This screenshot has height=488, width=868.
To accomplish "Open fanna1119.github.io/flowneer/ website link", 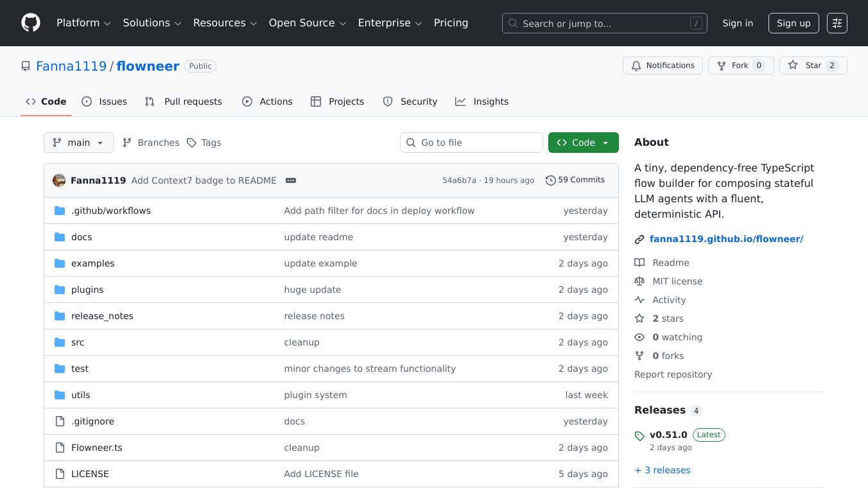I will [726, 239].
